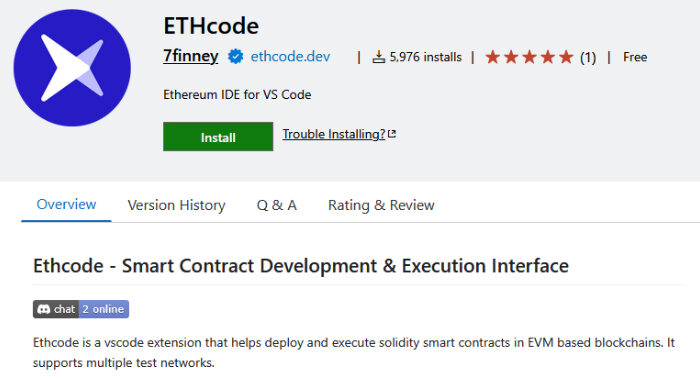The image size is (700, 380).
Task: Open the Q & A tab
Action: tap(277, 205)
